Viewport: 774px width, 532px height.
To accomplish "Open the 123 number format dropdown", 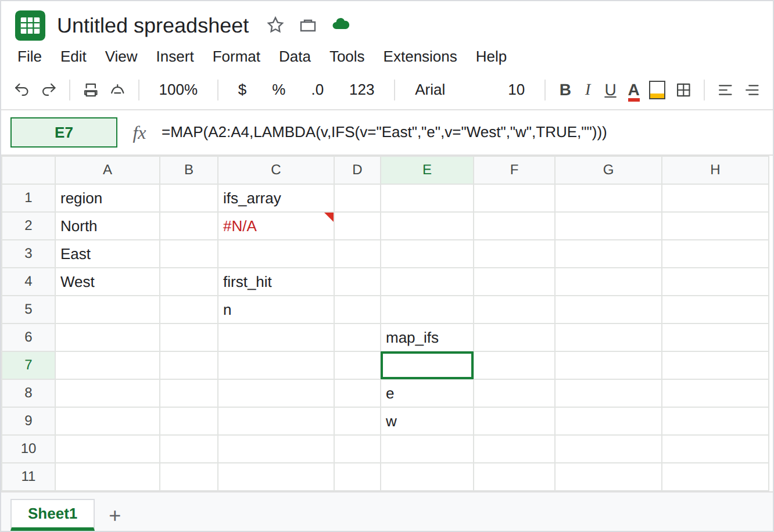I will [x=362, y=90].
